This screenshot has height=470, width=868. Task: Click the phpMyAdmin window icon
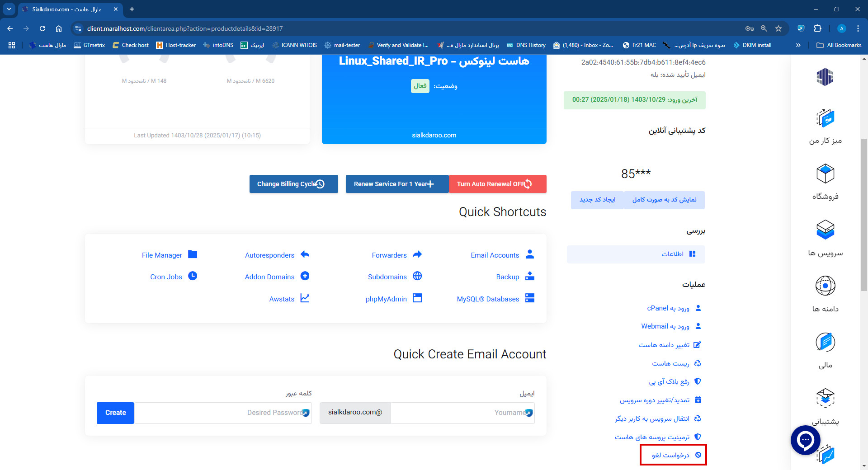tap(417, 298)
